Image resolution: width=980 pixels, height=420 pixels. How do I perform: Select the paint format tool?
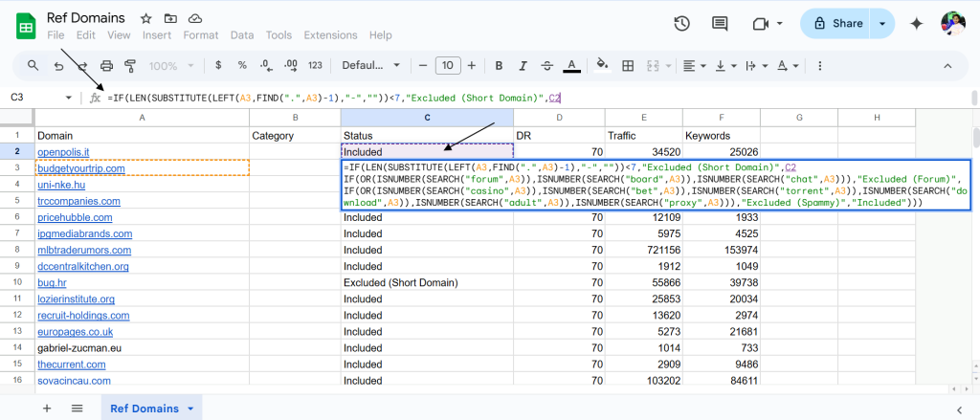click(130, 66)
